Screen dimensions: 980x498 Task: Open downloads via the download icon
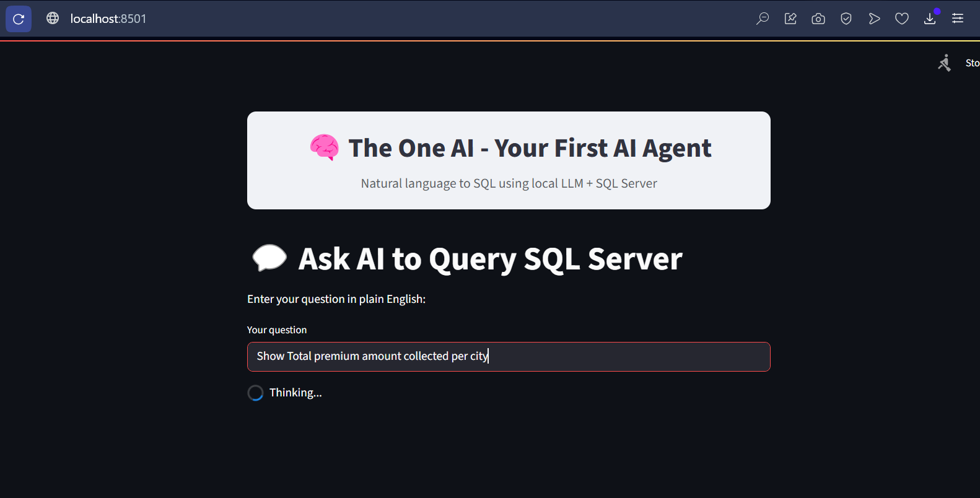930,19
